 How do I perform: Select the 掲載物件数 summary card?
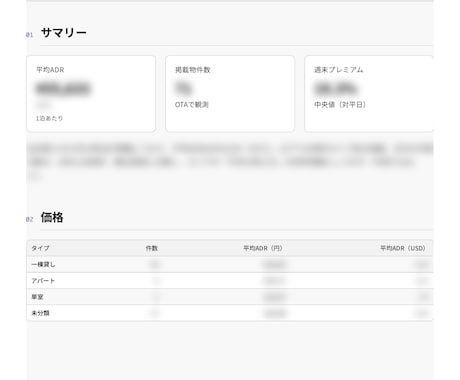(x=230, y=94)
